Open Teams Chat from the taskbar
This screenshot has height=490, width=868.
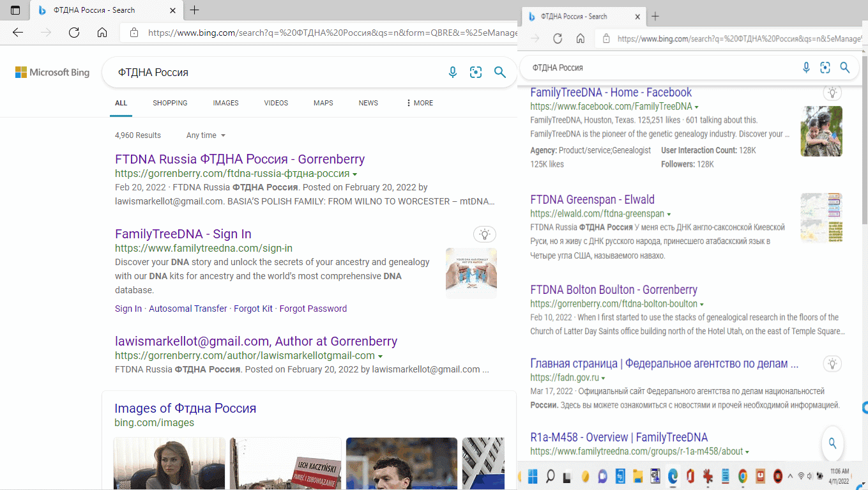[x=602, y=476]
